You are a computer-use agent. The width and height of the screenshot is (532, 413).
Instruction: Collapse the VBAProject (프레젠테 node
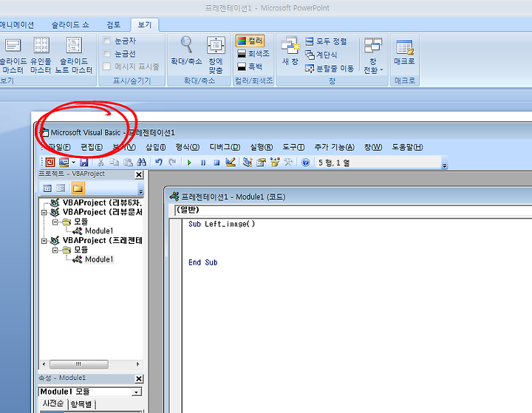[x=44, y=241]
